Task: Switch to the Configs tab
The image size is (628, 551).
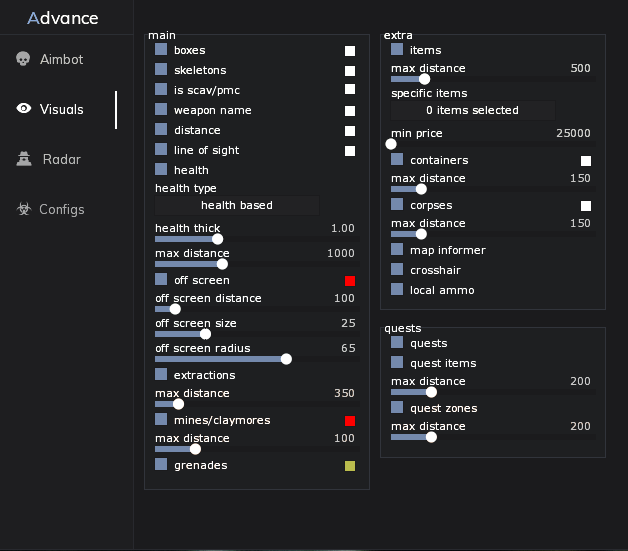Action: (61, 209)
